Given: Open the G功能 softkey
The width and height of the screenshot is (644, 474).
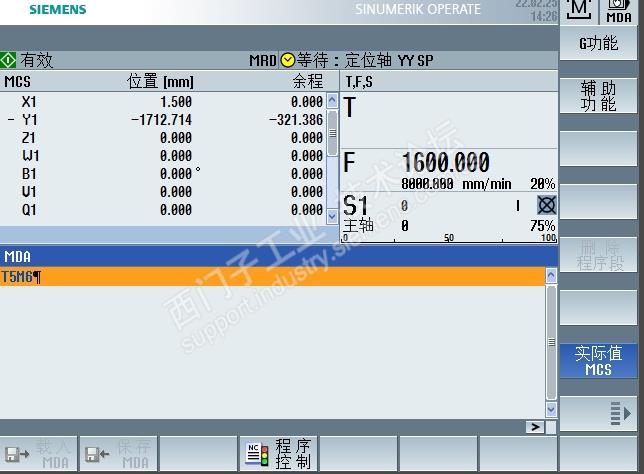Looking at the screenshot, I should (x=598, y=43).
